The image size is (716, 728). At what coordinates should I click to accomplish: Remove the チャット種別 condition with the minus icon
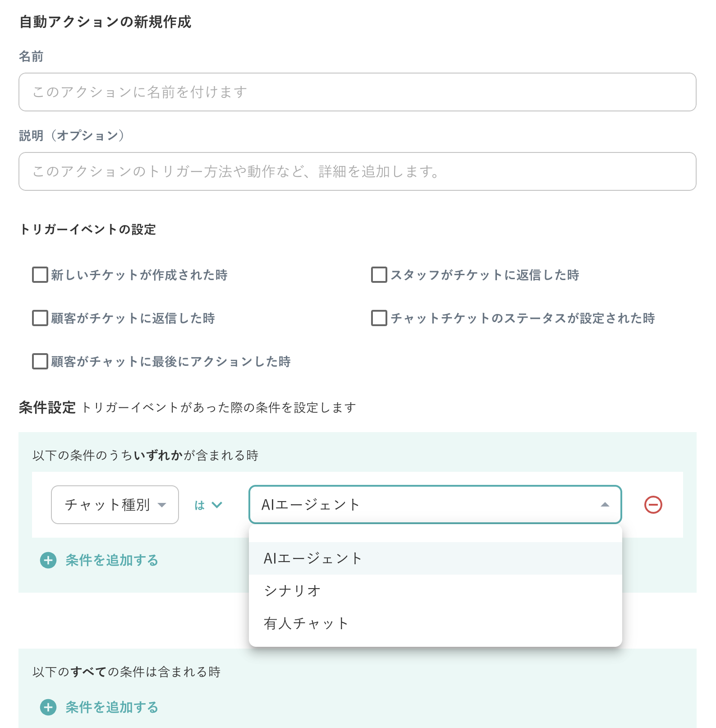[x=653, y=505]
